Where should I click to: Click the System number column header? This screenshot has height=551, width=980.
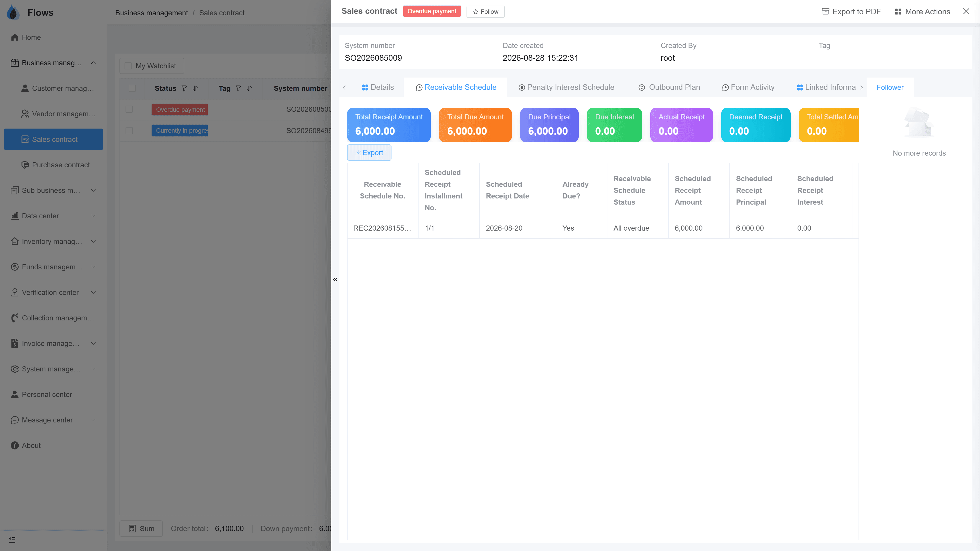(x=300, y=88)
